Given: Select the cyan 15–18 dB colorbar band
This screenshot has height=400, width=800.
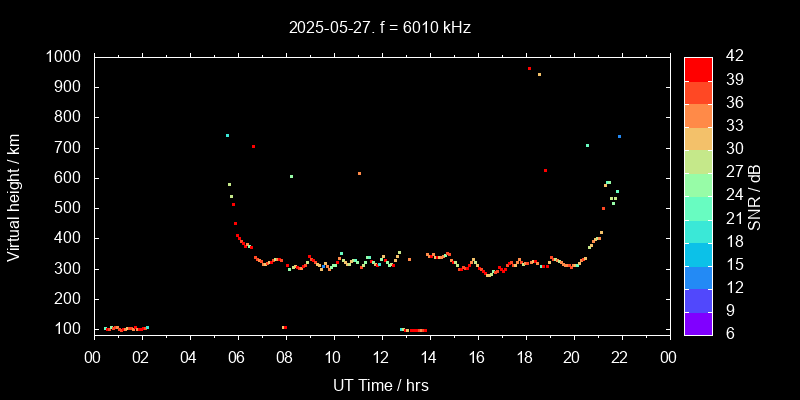Looking at the screenshot, I should (698, 253).
